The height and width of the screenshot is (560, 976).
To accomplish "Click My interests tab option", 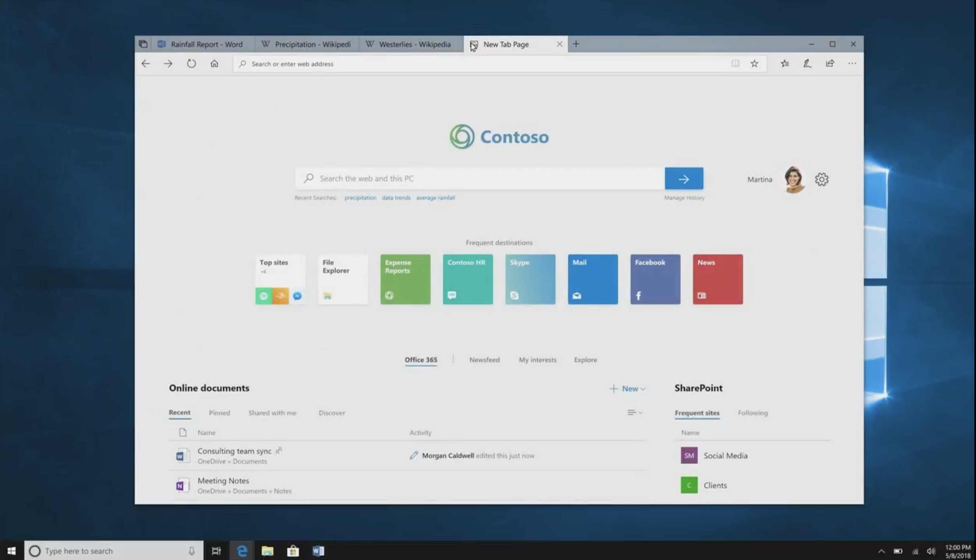I will (537, 359).
